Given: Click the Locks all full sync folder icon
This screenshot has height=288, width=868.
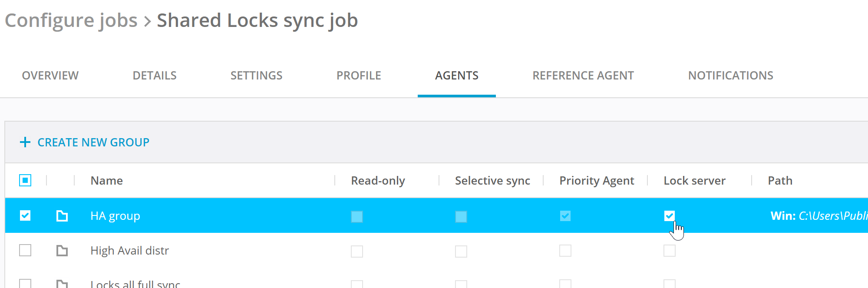Looking at the screenshot, I should click(x=62, y=284).
